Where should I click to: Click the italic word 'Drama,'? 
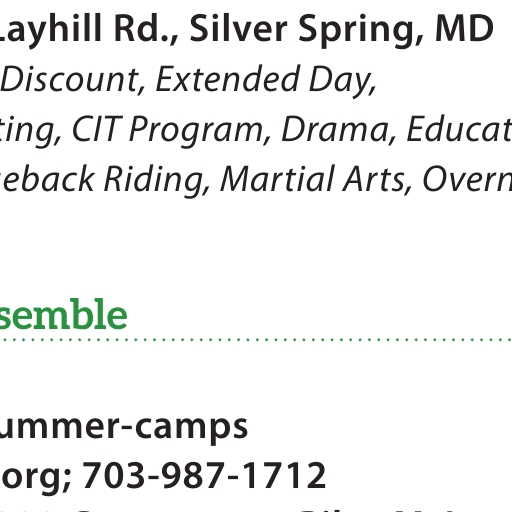point(339,129)
